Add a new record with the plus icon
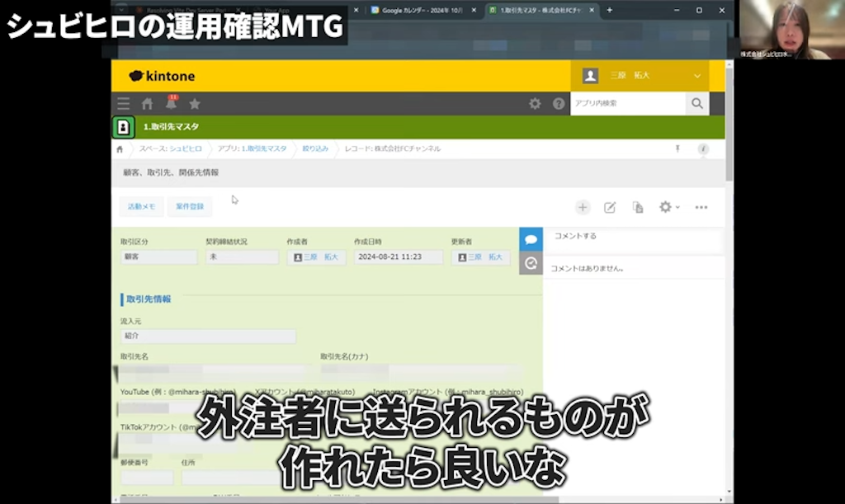The image size is (845, 504). click(x=583, y=207)
